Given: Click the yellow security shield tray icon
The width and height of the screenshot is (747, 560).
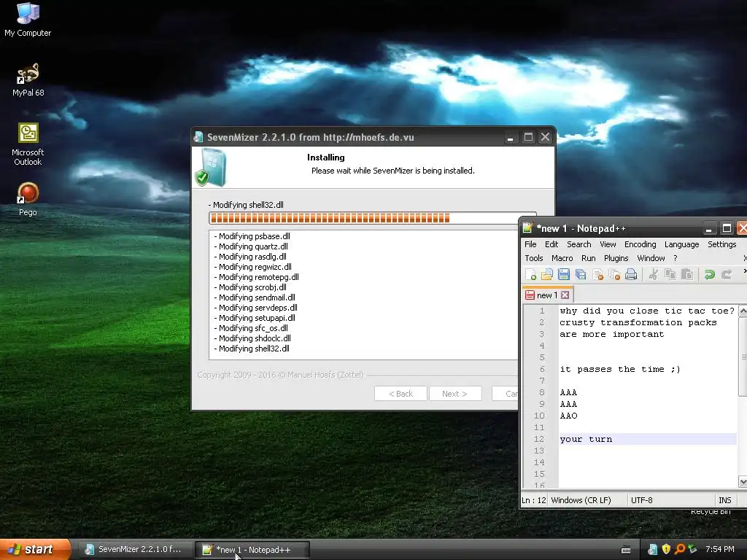Looking at the screenshot, I should point(666,550).
